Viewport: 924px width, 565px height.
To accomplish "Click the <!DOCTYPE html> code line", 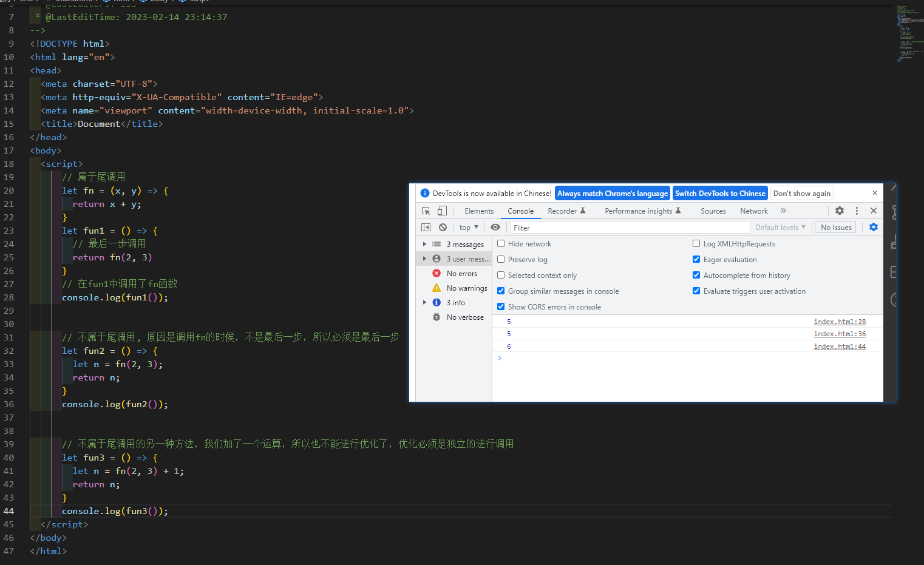I will click(70, 44).
